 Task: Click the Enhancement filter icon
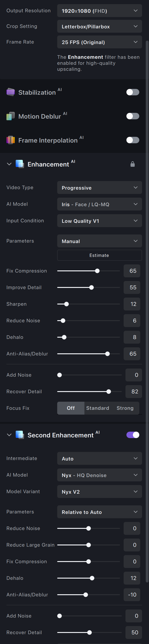click(20, 164)
